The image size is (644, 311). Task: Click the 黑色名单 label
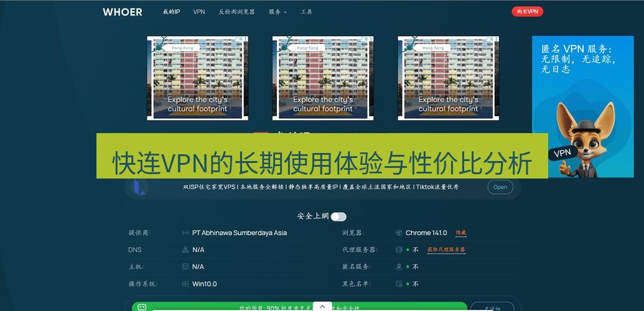pos(356,284)
